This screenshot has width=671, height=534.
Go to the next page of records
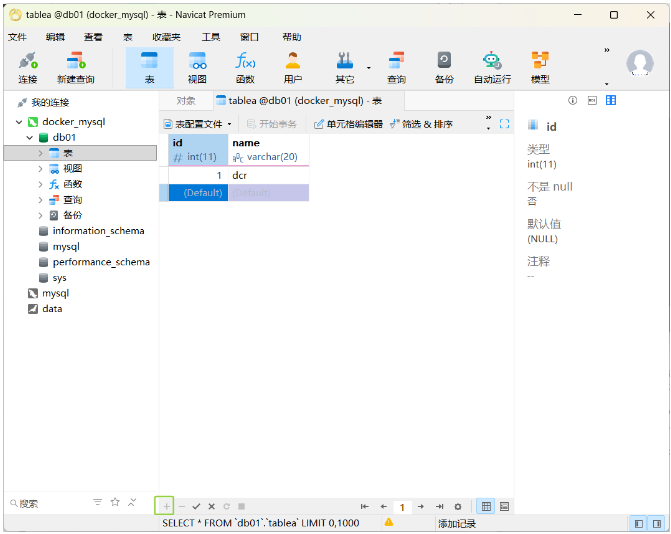[x=421, y=507]
